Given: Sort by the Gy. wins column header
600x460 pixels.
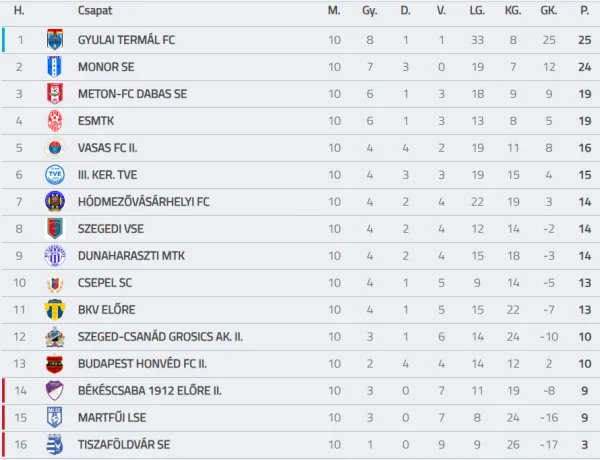Looking at the screenshot, I should [x=370, y=10].
